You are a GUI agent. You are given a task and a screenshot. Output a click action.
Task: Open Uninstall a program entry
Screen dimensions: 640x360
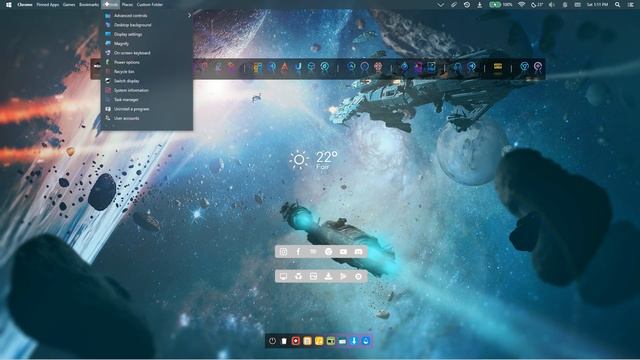click(x=147, y=109)
